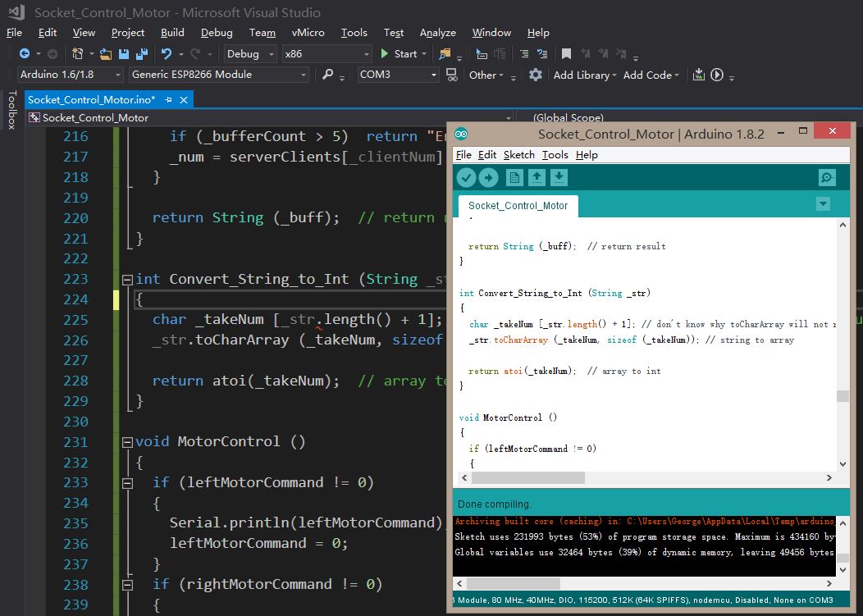This screenshot has height=616, width=863.
Task: Open the File menu in Arduino IDE
Action: (464, 155)
